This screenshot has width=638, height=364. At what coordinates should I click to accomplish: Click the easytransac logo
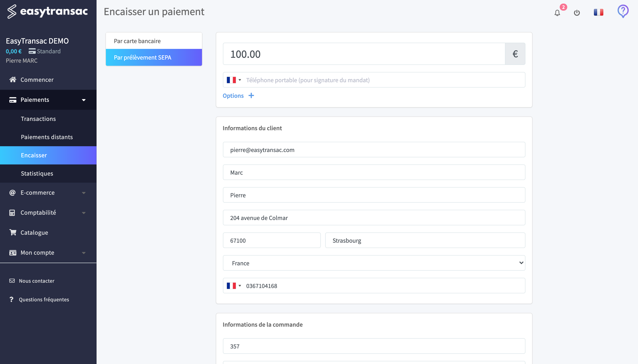click(48, 12)
